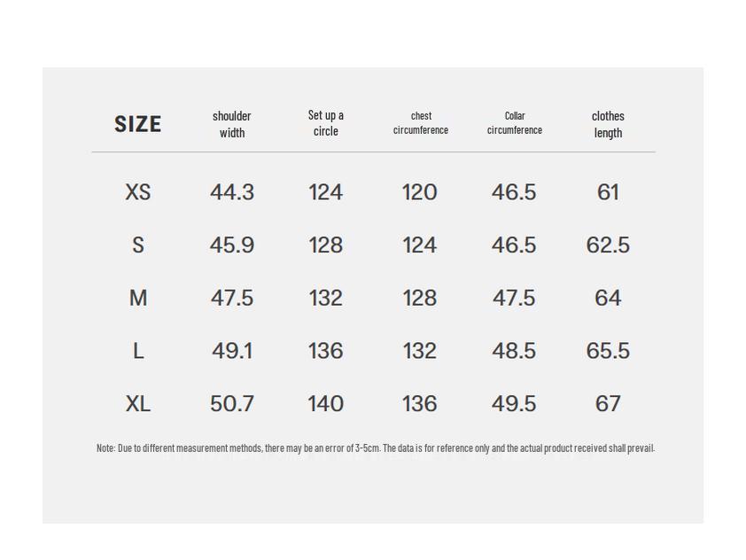Select the S size row label
The width and height of the screenshot is (746, 560).
point(138,245)
